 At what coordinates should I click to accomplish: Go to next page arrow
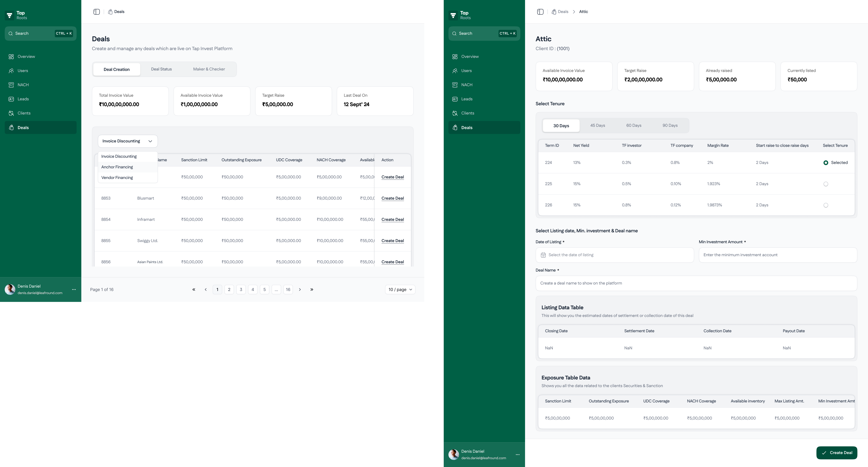300,290
